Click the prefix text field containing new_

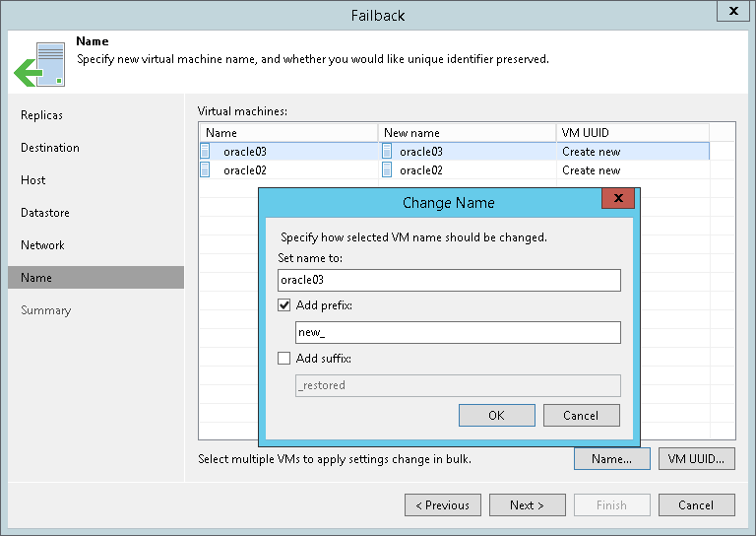click(x=458, y=333)
